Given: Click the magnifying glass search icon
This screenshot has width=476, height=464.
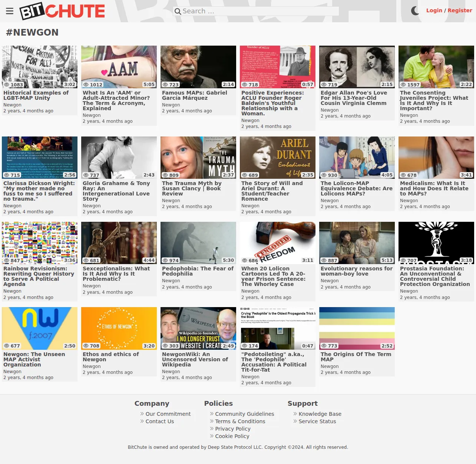Looking at the screenshot, I should coord(178,11).
